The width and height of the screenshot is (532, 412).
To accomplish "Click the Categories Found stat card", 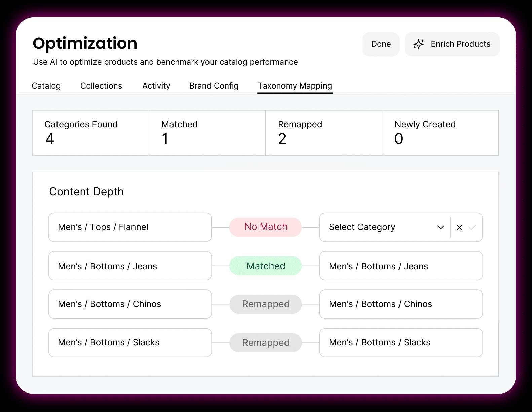I will coord(91,133).
